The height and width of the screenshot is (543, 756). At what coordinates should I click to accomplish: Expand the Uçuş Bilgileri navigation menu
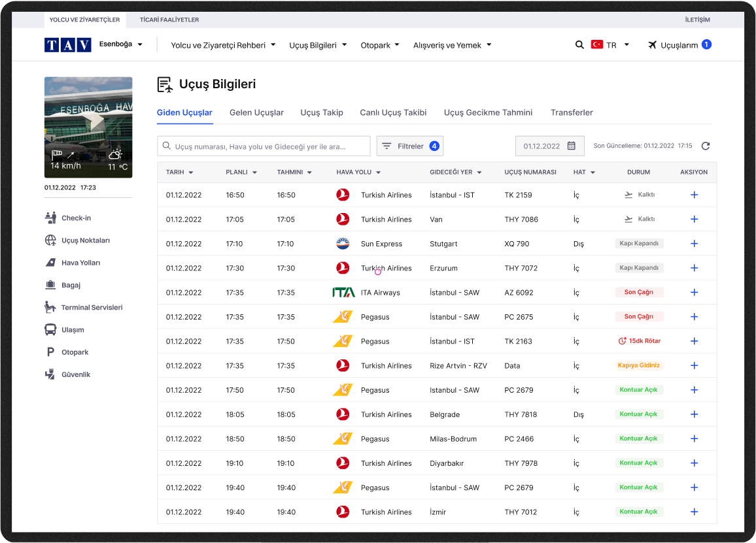coord(318,45)
